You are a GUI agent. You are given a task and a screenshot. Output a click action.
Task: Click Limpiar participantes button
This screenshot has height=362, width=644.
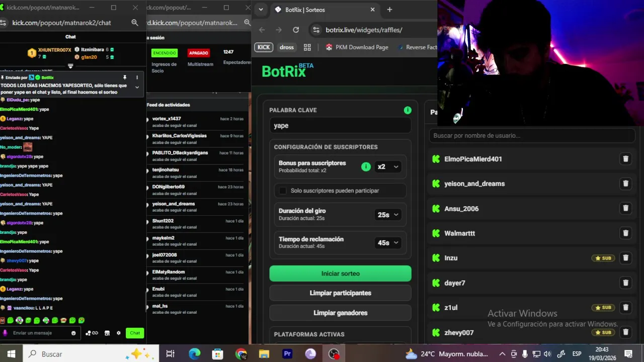pos(340,293)
